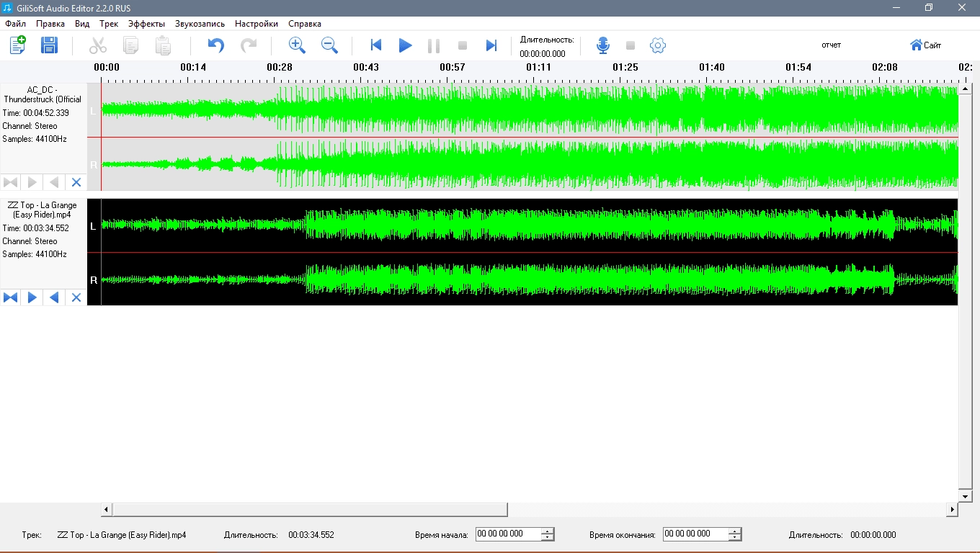Open the Настройки menu
Viewport: 980px width, 553px height.
257,24
